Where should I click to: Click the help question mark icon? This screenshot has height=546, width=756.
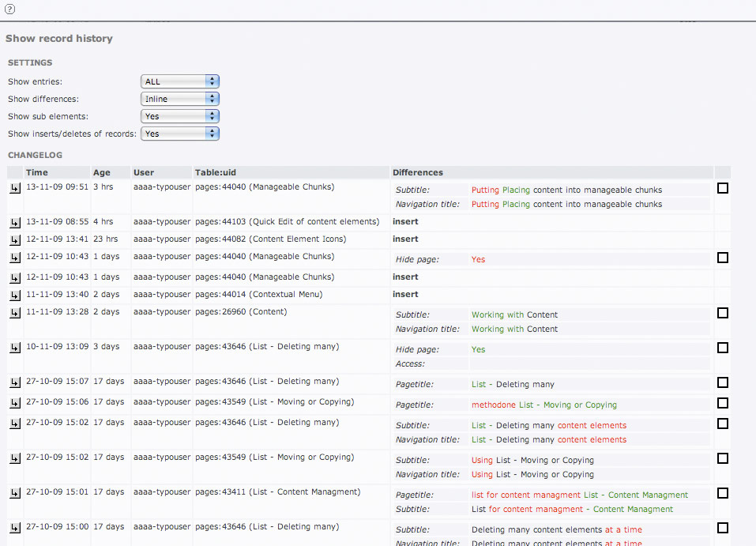pos(9,8)
